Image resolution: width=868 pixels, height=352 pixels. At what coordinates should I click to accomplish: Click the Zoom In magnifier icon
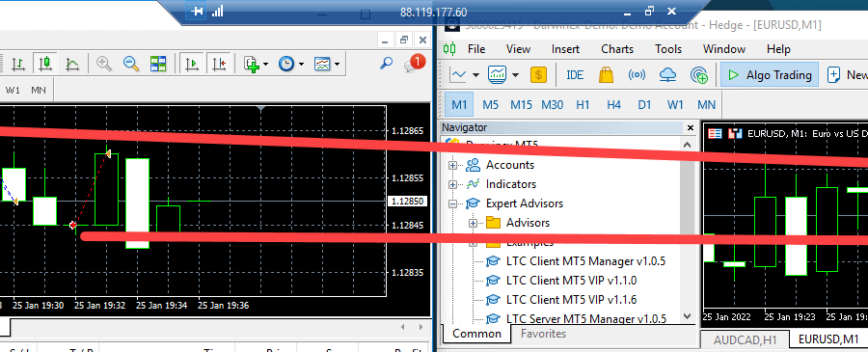pyautogui.click(x=104, y=64)
